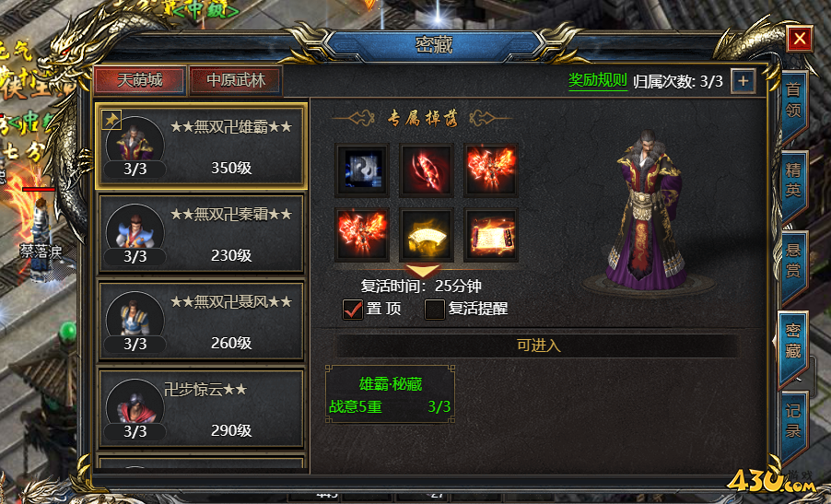Enter the 雄霸·秘藏 dungeon button
This screenshot has width=831, height=504.
[x=390, y=394]
